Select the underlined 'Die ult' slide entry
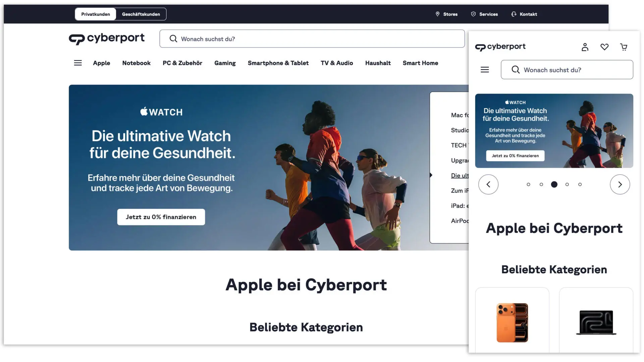The width and height of the screenshot is (644, 362). pyautogui.click(x=460, y=175)
